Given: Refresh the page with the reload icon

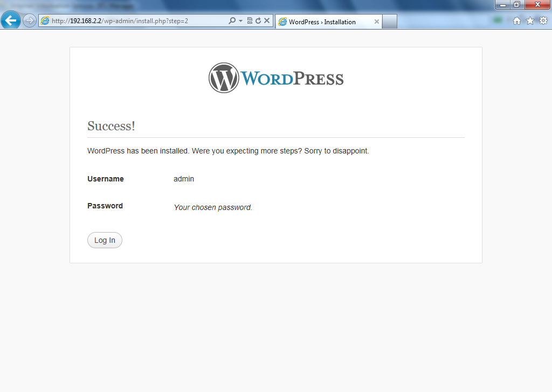Looking at the screenshot, I should 258,21.
